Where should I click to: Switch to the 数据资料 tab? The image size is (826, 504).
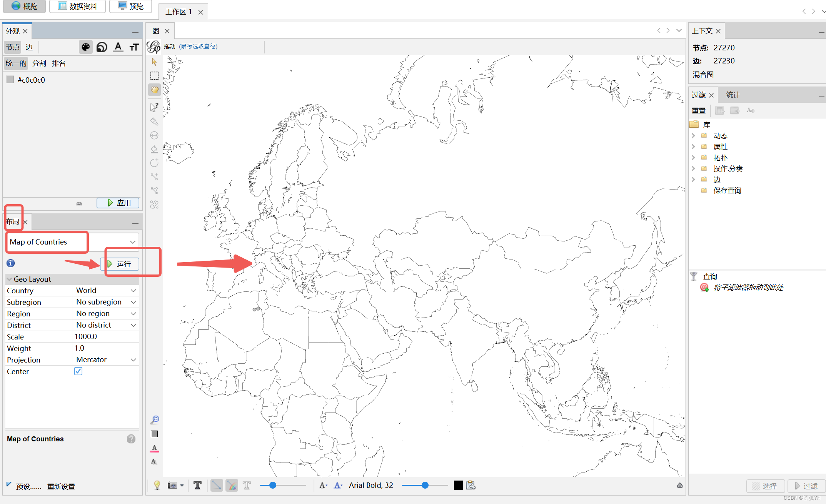tap(77, 6)
